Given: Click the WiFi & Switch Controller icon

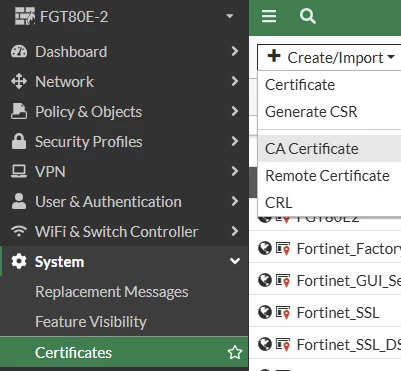Looking at the screenshot, I should coord(19,231).
